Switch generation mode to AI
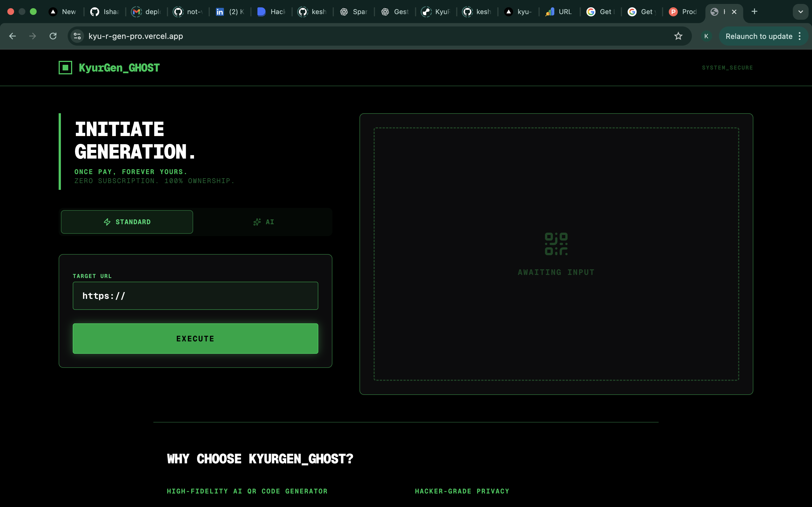The width and height of the screenshot is (812, 507). click(x=263, y=222)
